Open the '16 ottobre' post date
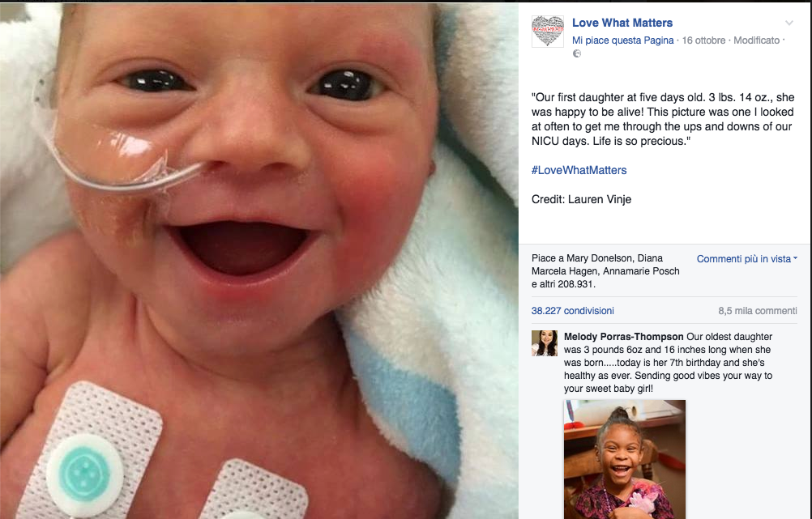Viewport: 812px width, 519px height. (x=703, y=40)
